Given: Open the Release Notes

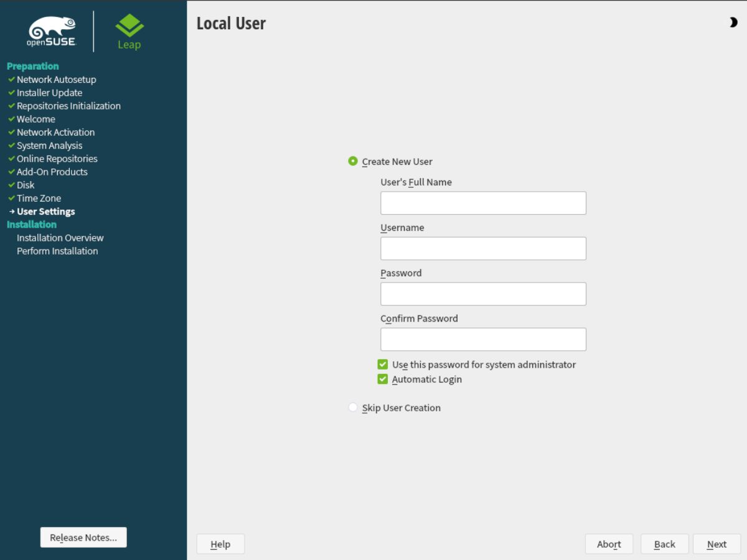Looking at the screenshot, I should tap(83, 537).
